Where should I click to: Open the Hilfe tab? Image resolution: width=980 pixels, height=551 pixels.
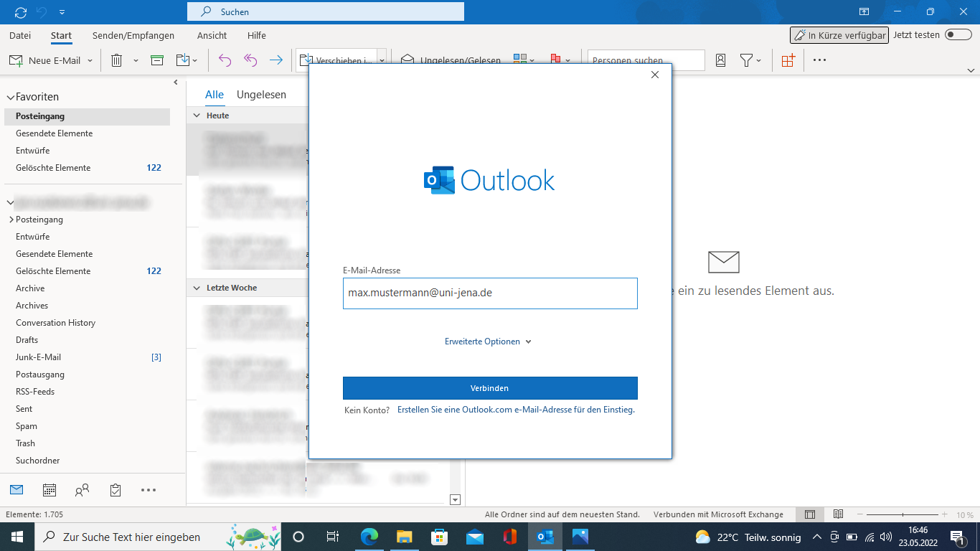(x=256, y=35)
